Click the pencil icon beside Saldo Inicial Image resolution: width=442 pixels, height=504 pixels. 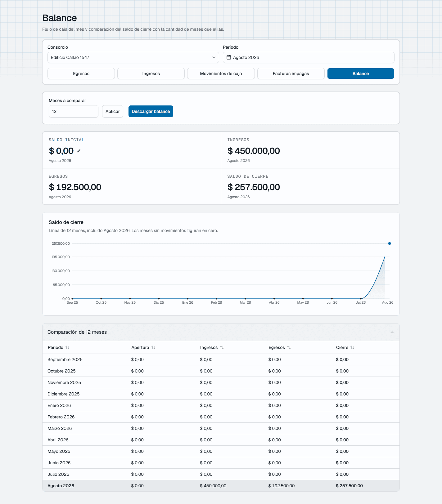(79, 151)
